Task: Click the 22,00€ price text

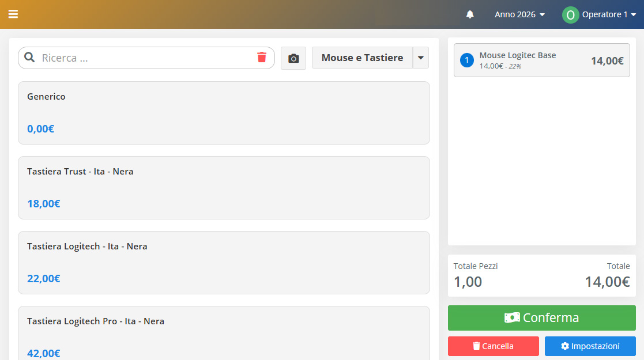Action: (44, 279)
